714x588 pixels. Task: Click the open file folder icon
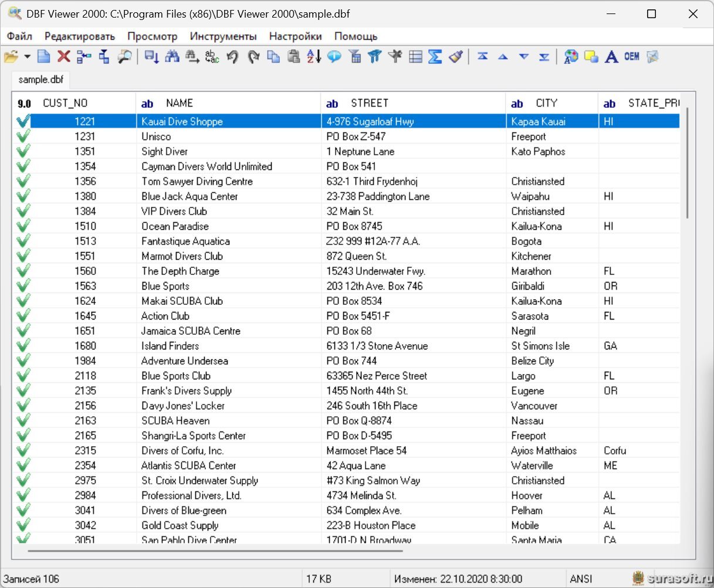pos(11,57)
